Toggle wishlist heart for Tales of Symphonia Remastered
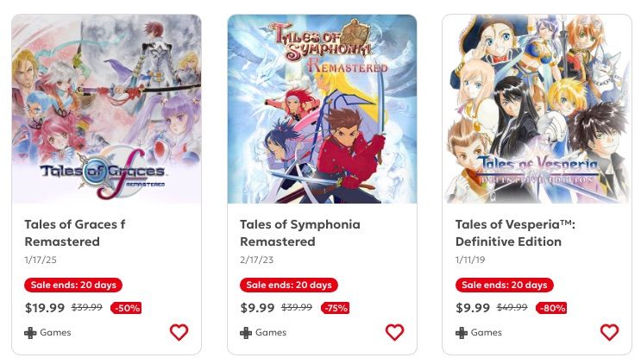Screen dimensions: 641x364 point(394,332)
